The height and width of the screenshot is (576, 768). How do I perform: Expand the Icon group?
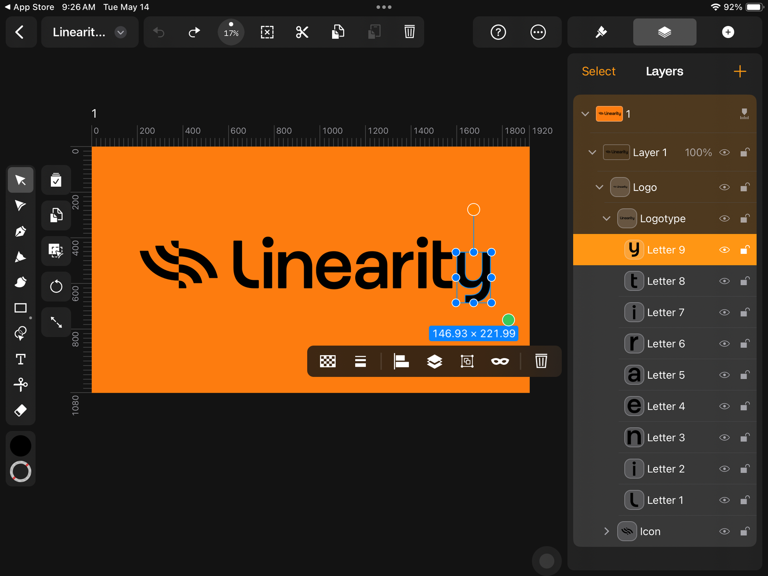(x=606, y=531)
